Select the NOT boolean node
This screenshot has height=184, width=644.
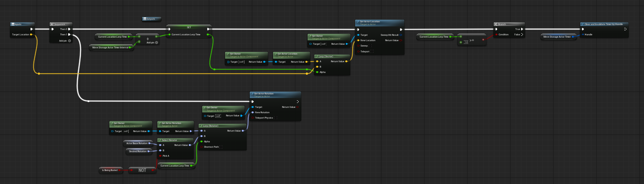coord(142,170)
